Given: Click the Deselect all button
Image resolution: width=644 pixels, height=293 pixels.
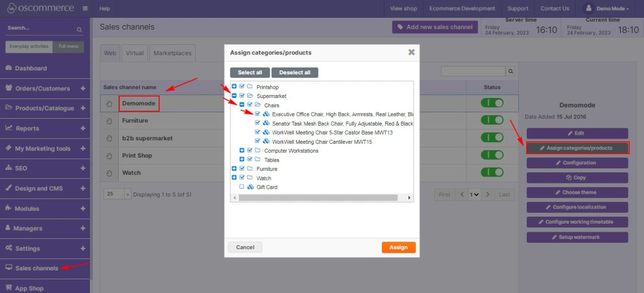Looking at the screenshot, I should [295, 72].
